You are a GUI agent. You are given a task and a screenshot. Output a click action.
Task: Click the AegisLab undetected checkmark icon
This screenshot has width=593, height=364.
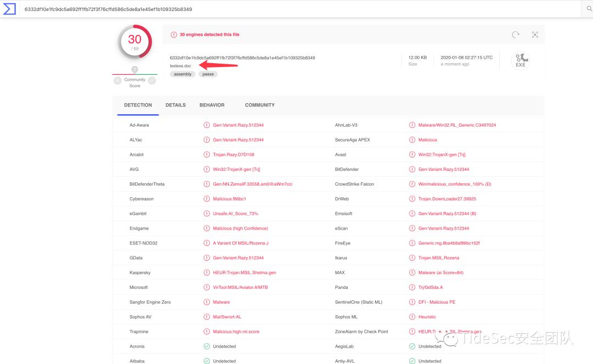coord(412,346)
